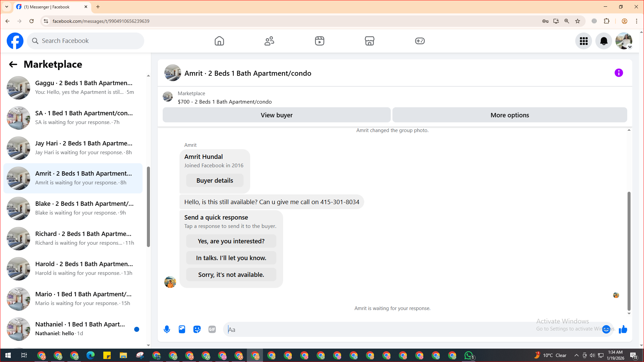
Task: Open the site information icon in address bar
Action: 46,21
